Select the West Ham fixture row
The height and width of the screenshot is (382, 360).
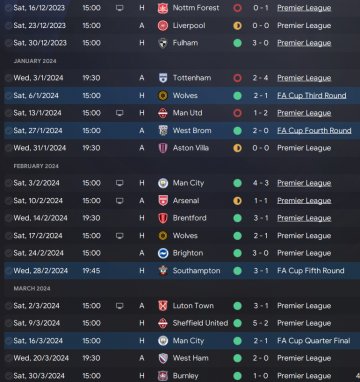pos(182,358)
